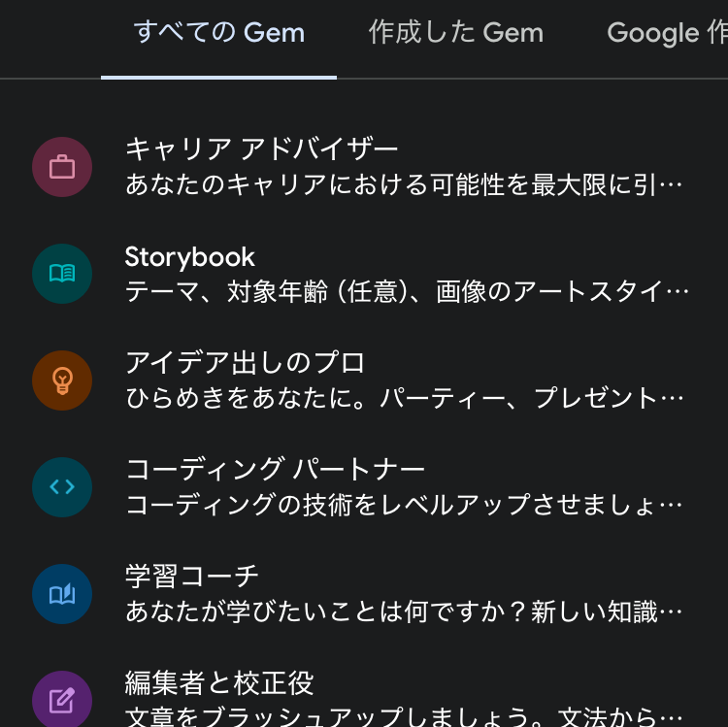
Task: Click the pencil icon for 編集者と校正役
Action: [62, 699]
